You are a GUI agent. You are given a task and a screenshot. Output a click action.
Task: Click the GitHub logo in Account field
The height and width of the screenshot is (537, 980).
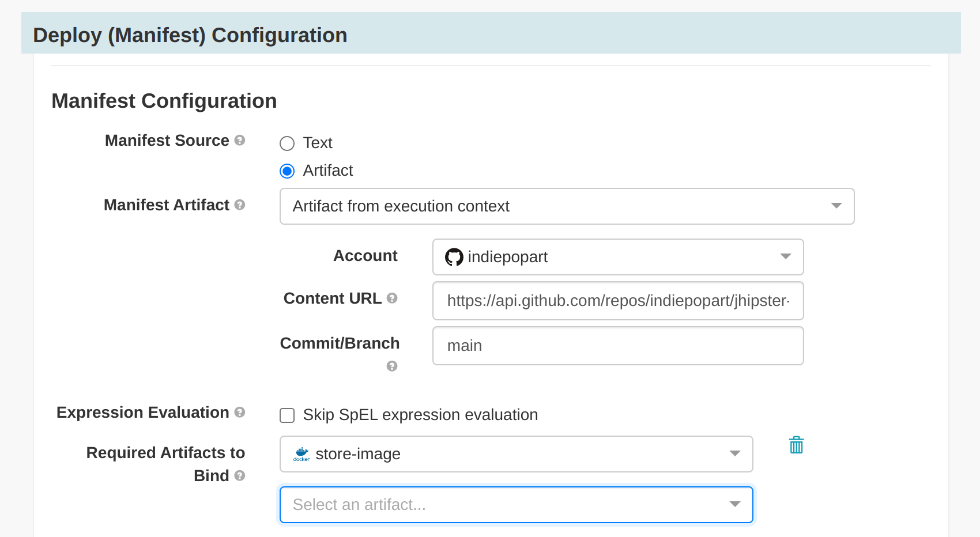click(x=454, y=257)
